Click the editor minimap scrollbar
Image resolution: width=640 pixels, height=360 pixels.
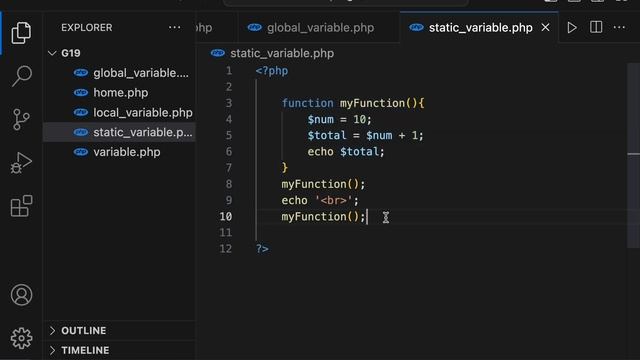(633, 155)
